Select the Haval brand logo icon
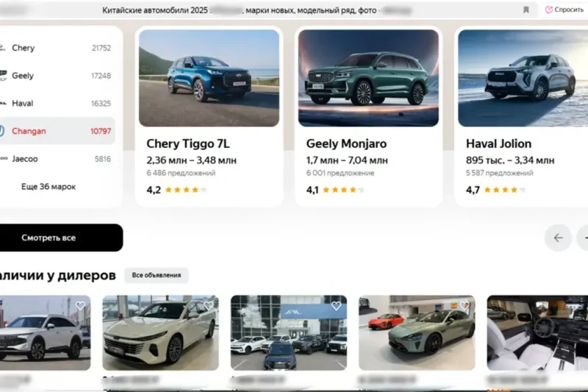Screen dimensions: 588x392 click(3, 103)
